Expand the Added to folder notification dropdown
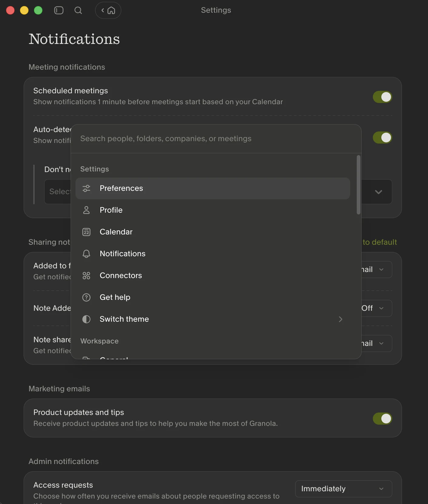Image resolution: width=428 pixels, height=504 pixels. click(377, 270)
